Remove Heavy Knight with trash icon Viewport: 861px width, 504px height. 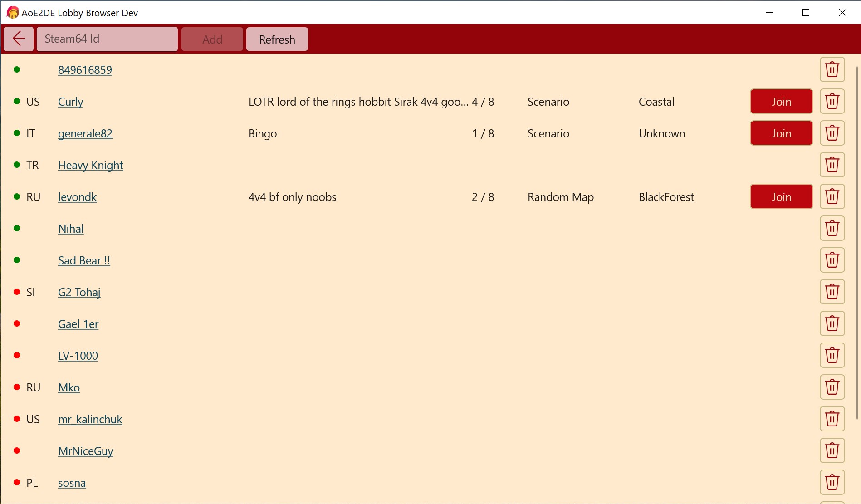pos(832,165)
